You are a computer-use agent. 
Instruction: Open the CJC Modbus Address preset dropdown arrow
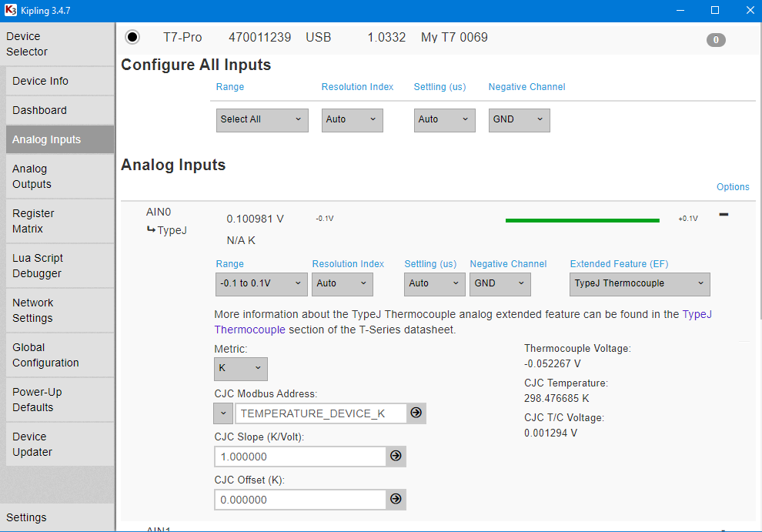(x=223, y=413)
